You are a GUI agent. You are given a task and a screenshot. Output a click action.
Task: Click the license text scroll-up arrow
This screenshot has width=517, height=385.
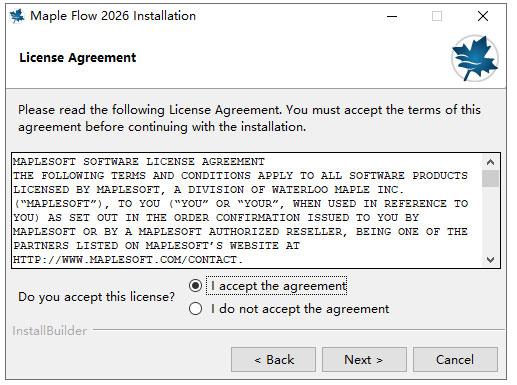[490, 162]
